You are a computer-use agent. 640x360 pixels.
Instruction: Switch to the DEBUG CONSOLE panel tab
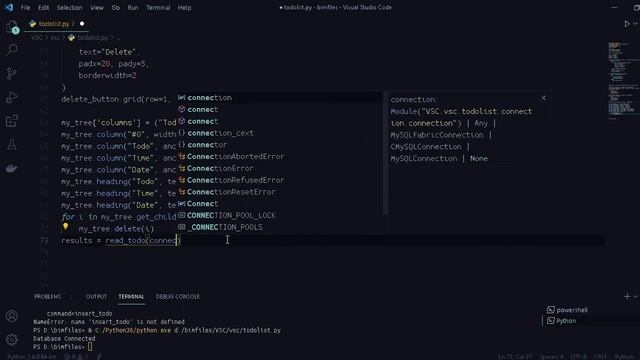[x=178, y=297]
